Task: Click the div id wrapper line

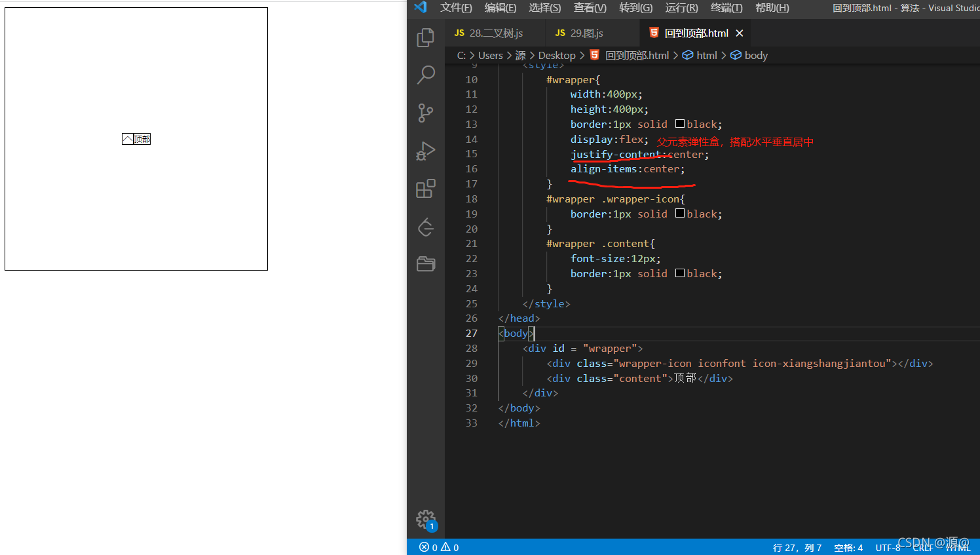Action: coord(582,349)
